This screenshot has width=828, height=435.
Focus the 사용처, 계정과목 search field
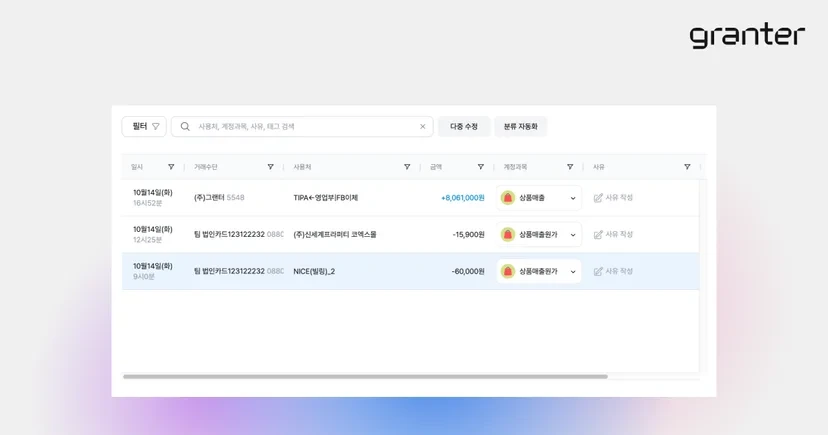coord(302,127)
